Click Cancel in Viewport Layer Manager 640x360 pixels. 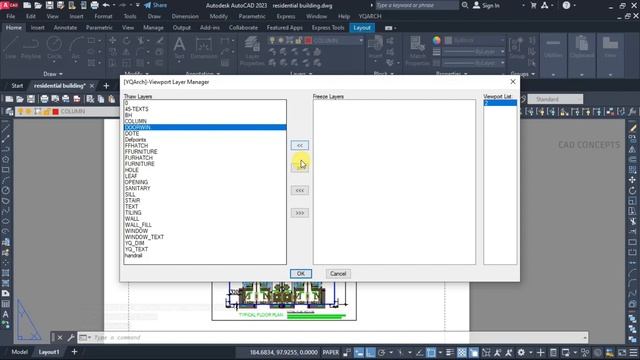(338, 273)
